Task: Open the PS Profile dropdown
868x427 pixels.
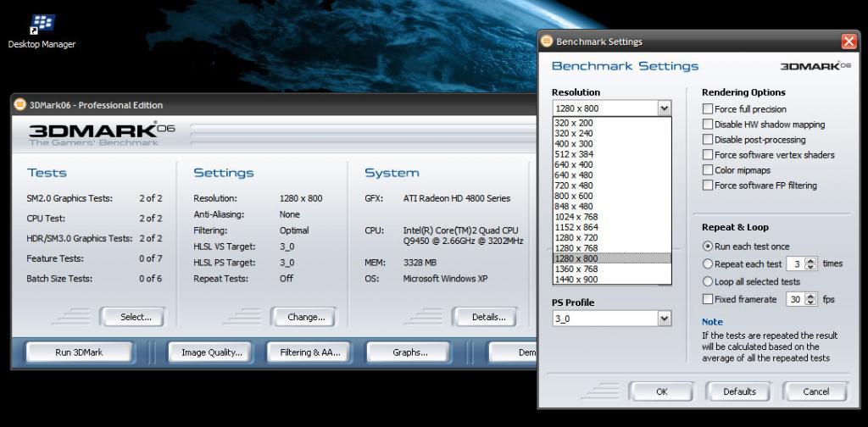Action: coord(665,319)
